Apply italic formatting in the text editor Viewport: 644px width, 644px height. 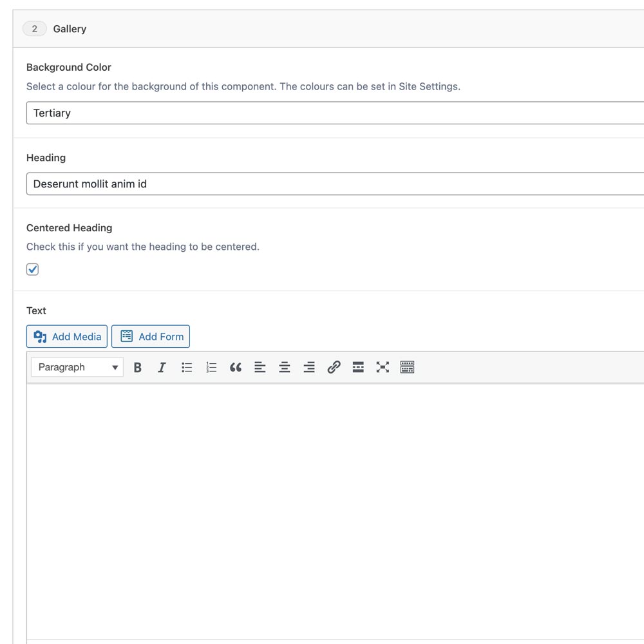coord(162,367)
